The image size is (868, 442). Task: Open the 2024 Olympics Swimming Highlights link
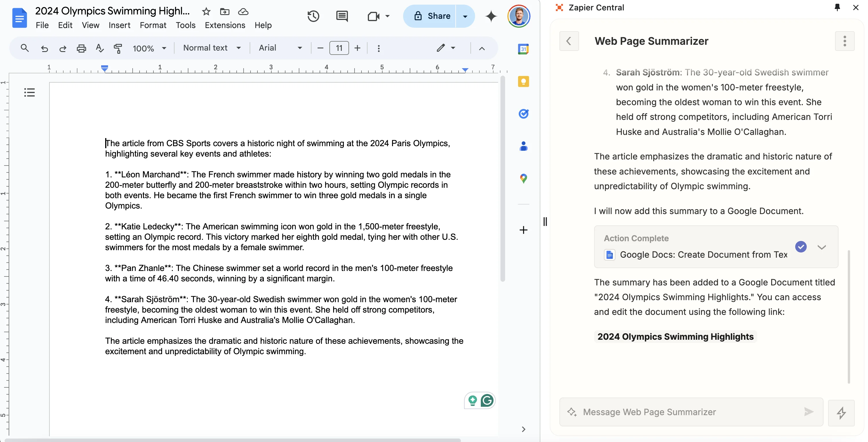[x=675, y=336]
